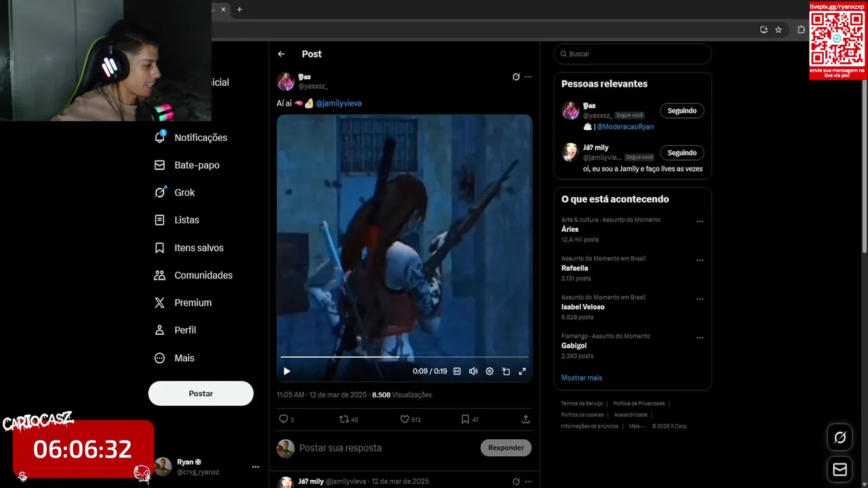Screen dimensions: 868x488
Task: Open Perfil page
Action: [x=175, y=330]
